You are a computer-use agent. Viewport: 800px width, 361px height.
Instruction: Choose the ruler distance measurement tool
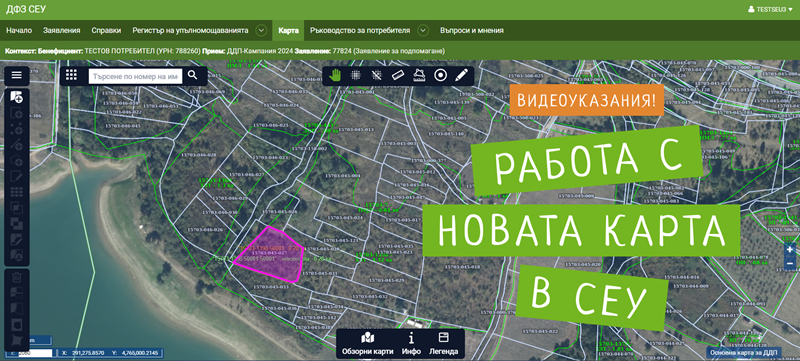coord(398,75)
